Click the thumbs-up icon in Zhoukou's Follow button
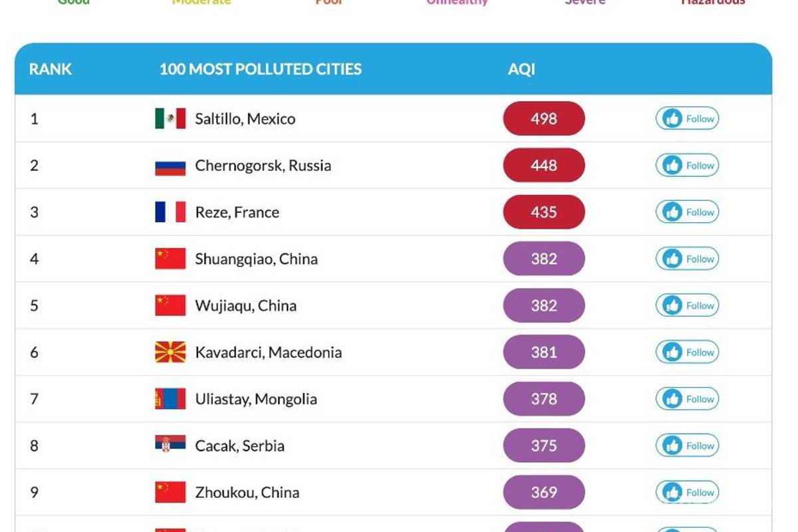 pyautogui.click(x=672, y=492)
